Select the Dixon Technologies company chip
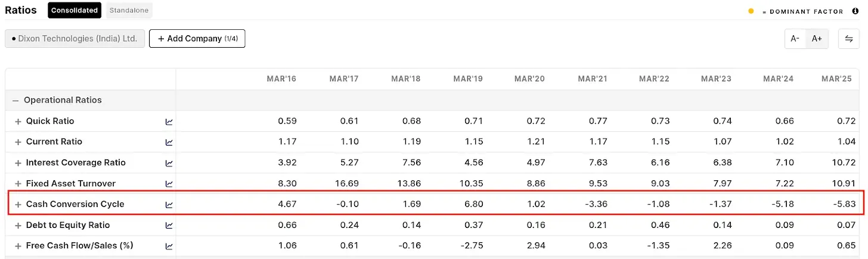Screen dimensions: 868x259 pos(75,39)
